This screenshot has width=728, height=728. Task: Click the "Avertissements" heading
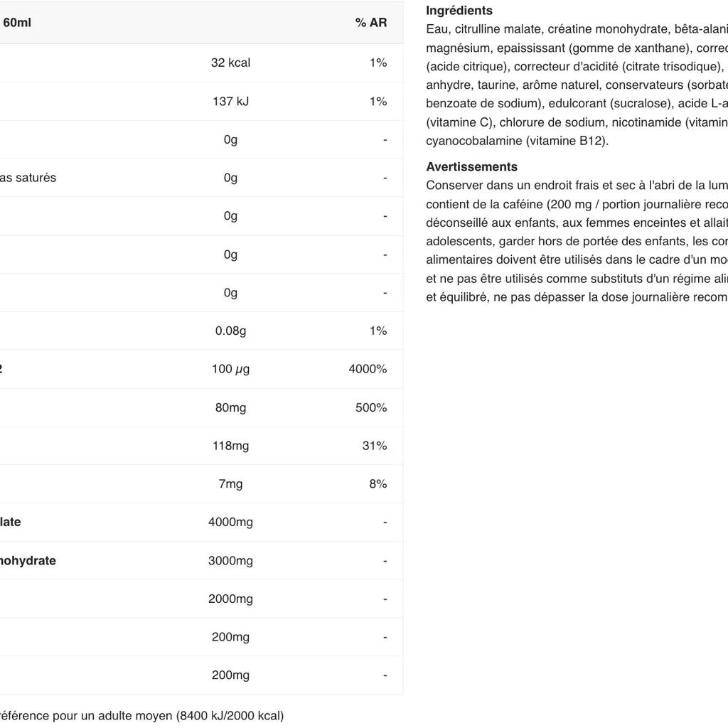pyautogui.click(x=471, y=167)
